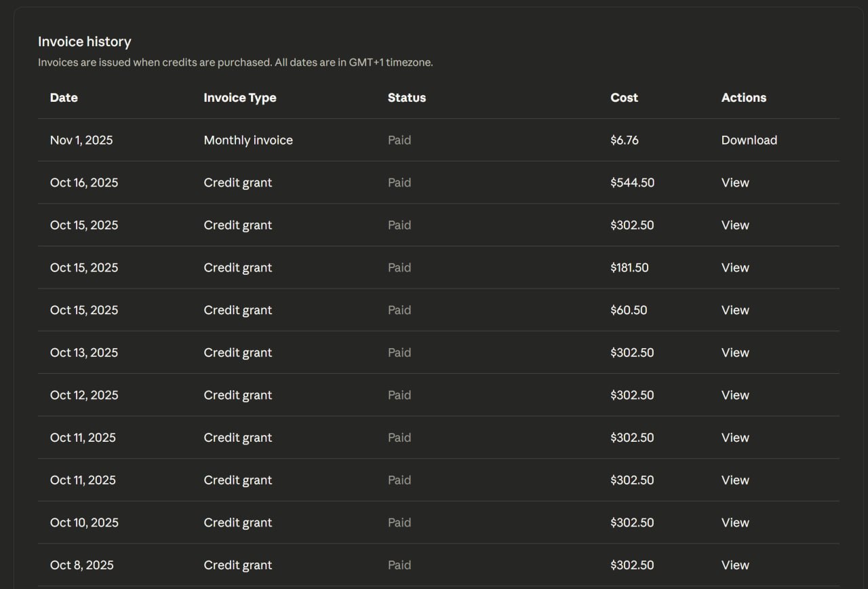The image size is (868, 589).
Task: View the Oct 13, 2025 invoice
Action: 735,353
